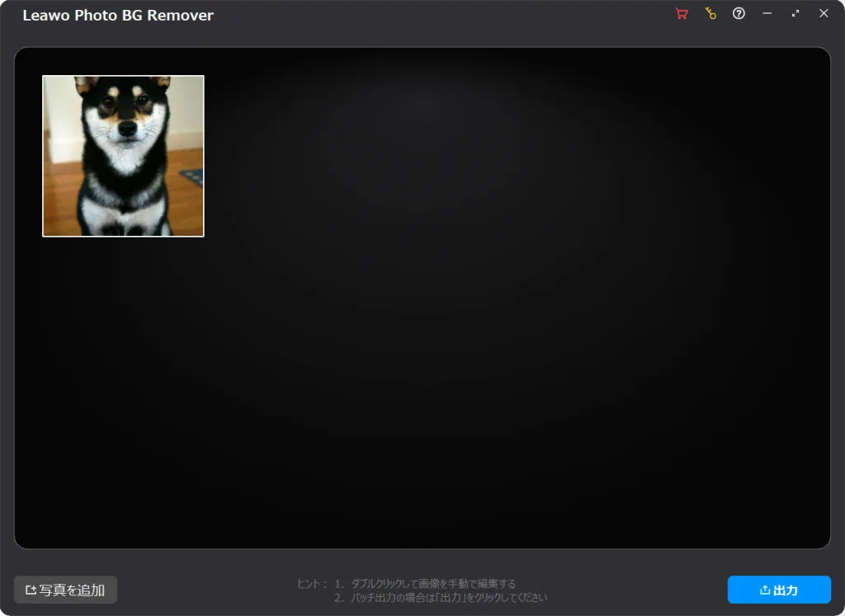Click empty title bar space left of cart
Image resolution: width=845 pixels, height=616 pixels.
(454, 15)
